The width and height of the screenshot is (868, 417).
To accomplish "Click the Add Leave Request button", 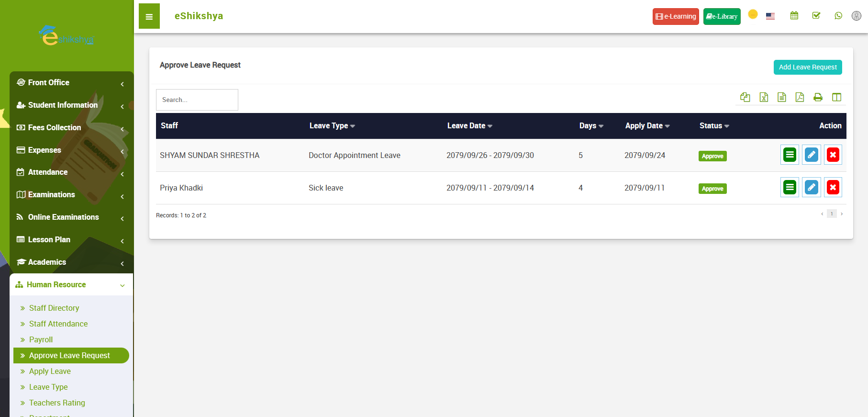I will click(807, 67).
